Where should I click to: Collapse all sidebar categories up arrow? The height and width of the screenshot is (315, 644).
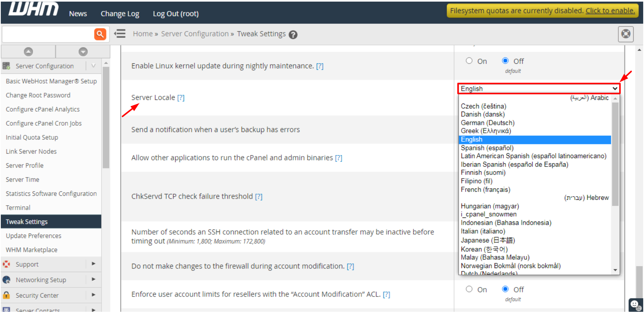point(28,52)
